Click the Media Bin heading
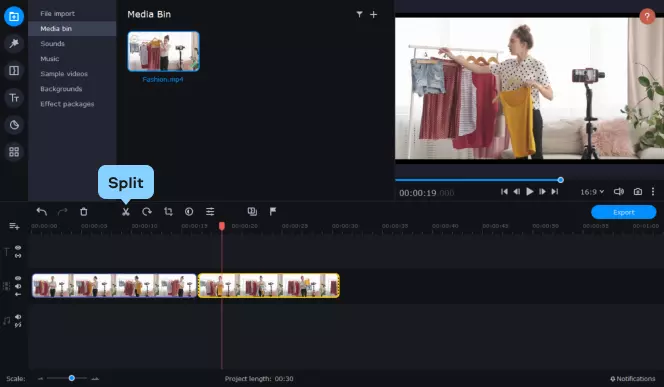The height and width of the screenshot is (387, 664). pos(149,14)
